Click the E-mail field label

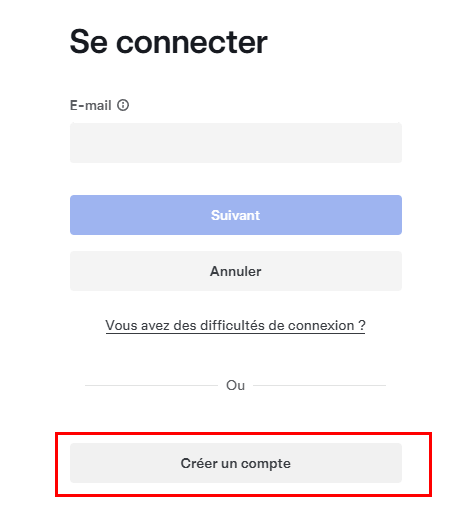tap(90, 105)
